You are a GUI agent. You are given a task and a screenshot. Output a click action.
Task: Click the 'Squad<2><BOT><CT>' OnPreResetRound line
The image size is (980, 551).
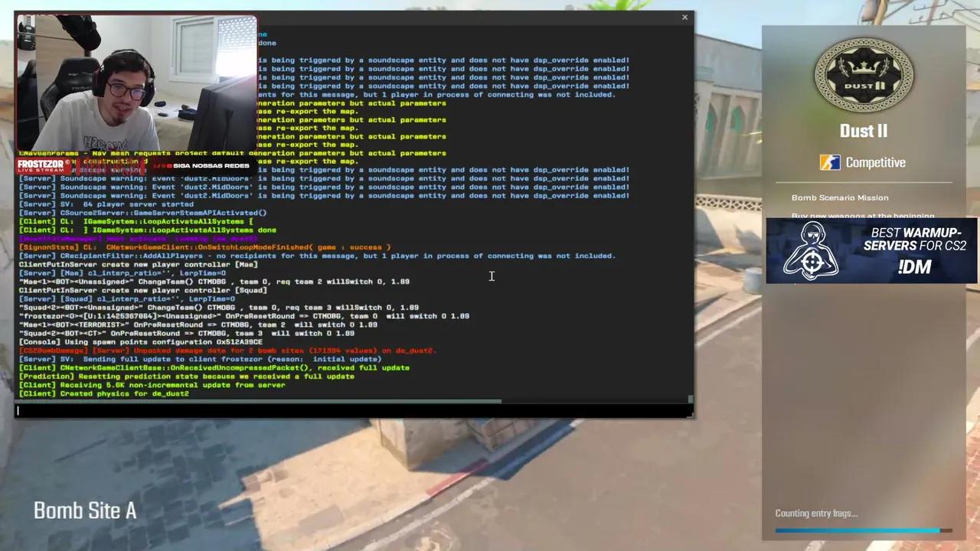tap(187, 333)
